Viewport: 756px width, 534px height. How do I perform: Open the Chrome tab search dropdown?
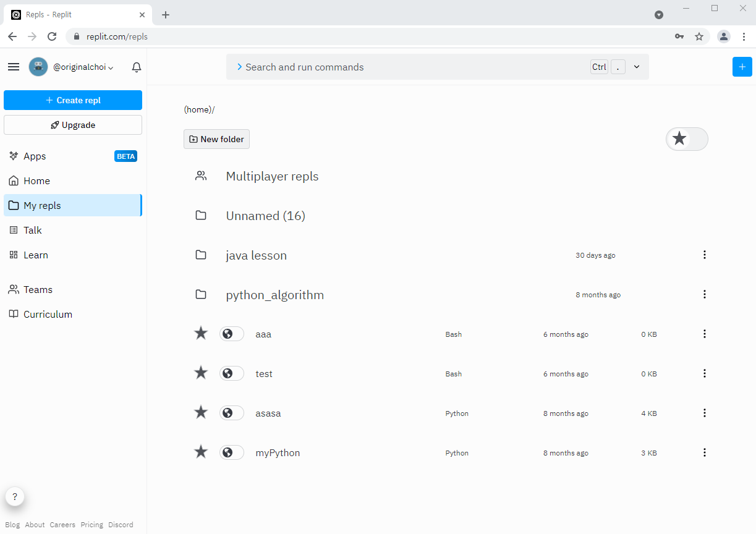pyautogui.click(x=659, y=15)
